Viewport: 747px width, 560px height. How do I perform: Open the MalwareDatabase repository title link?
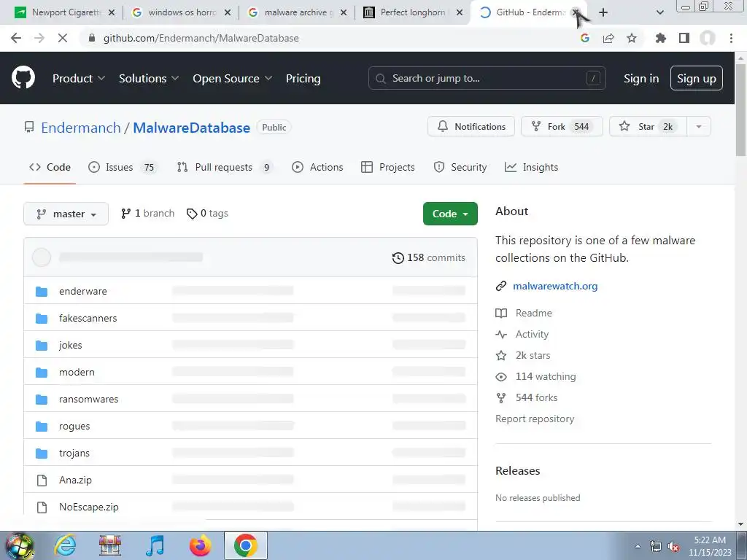192,128
